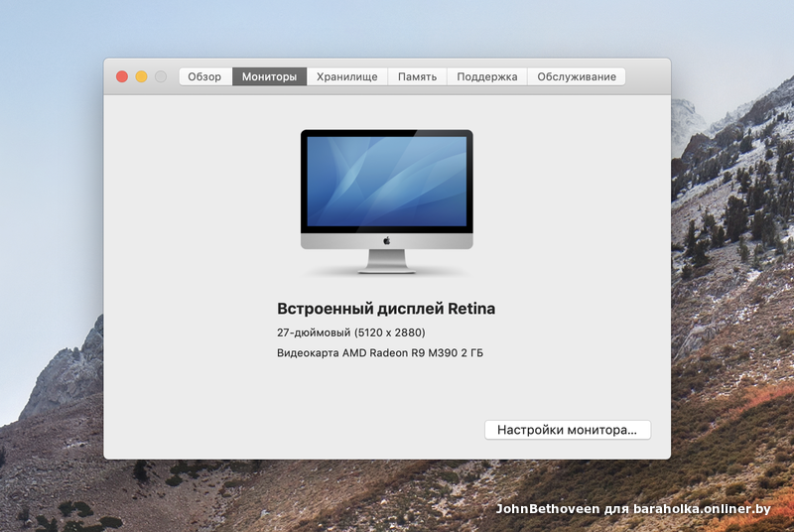Switch to the Обслуживание tab

point(577,76)
